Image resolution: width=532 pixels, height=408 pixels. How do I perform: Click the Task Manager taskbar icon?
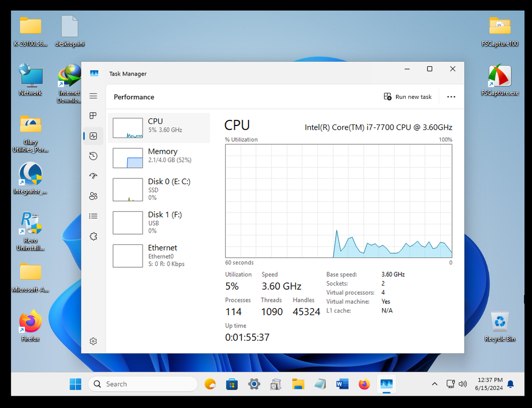(x=386, y=384)
